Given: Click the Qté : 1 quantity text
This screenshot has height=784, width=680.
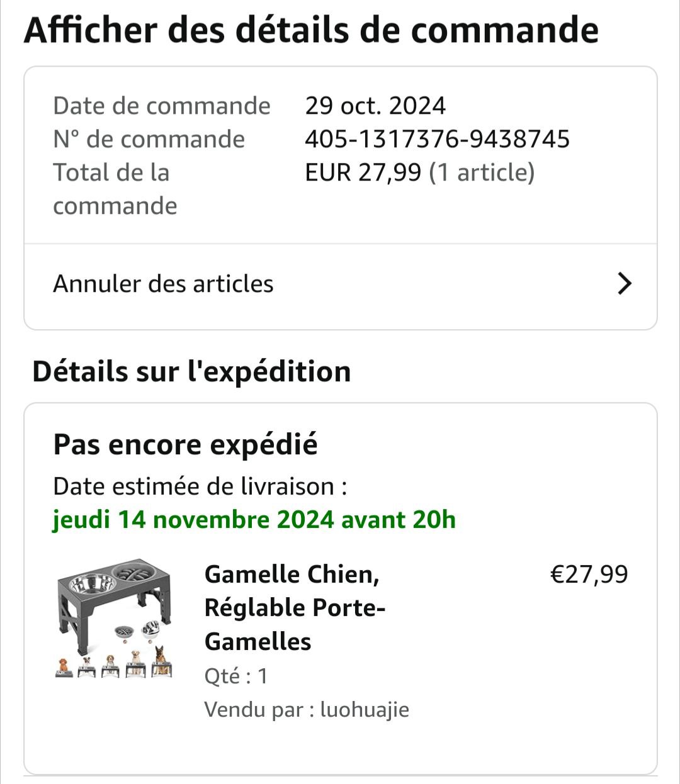Looking at the screenshot, I should coord(236,676).
